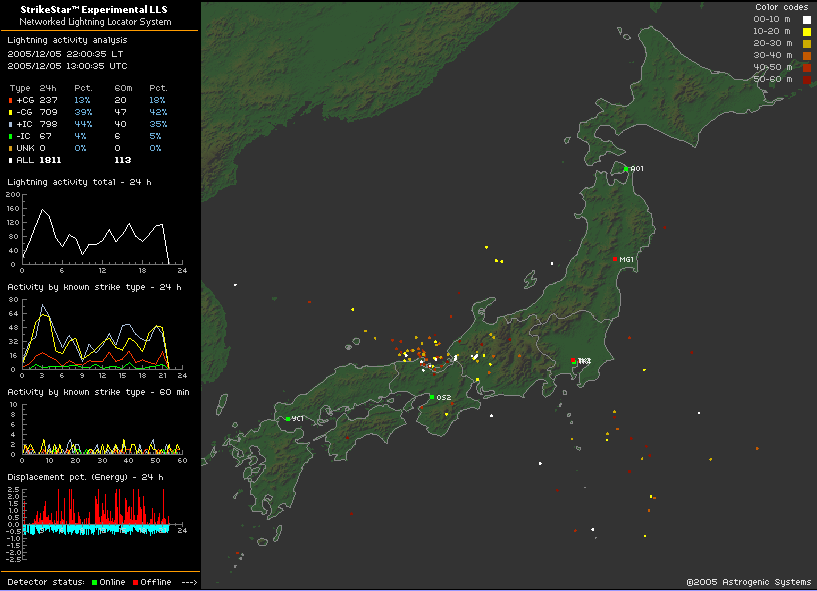Viewport: 817px width, 591px height.
Task: Click the dark red 50-60 m color swatch
Action: [x=806, y=79]
